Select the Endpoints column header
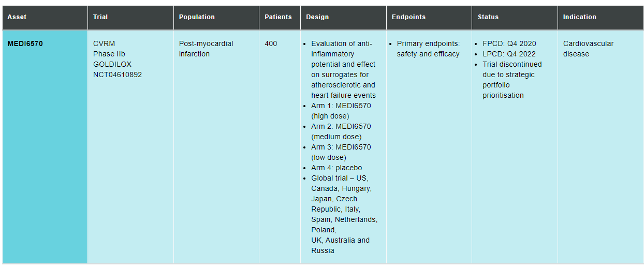The image size is (644, 268). [408, 17]
